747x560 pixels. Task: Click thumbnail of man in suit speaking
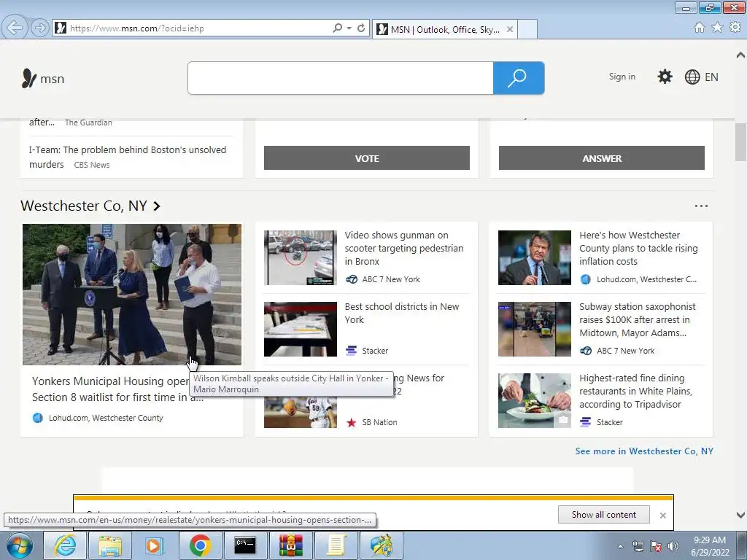click(x=535, y=257)
